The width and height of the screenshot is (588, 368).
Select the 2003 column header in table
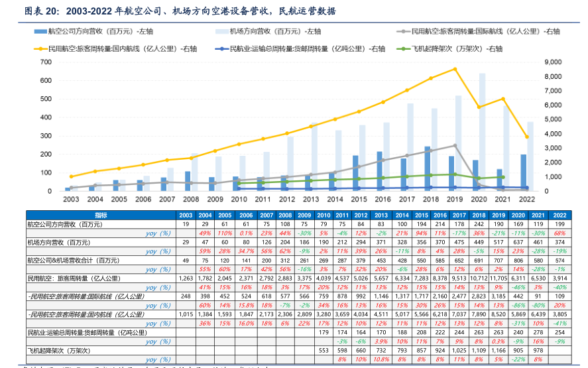pyautogui.click(x=186, y=215)
